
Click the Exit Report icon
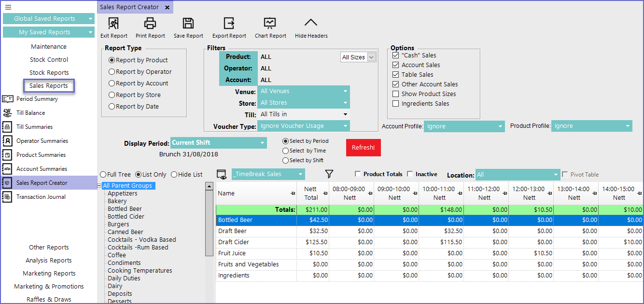(113, 23)
